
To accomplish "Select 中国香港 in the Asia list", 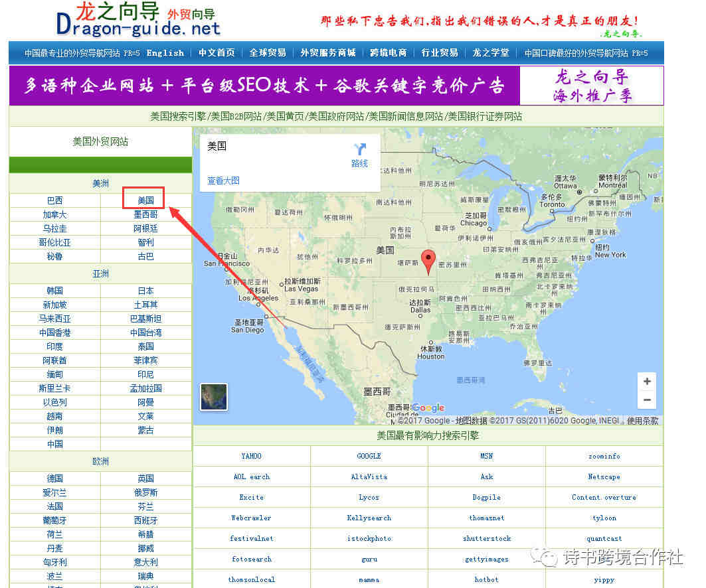I will pyautogui.click(x=54, y=332).
